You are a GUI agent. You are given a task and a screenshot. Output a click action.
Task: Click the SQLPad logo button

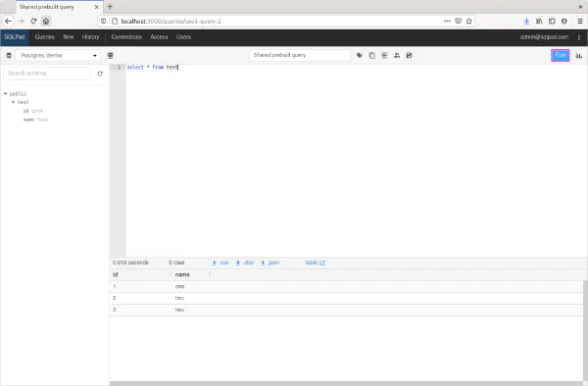[15, 37]
